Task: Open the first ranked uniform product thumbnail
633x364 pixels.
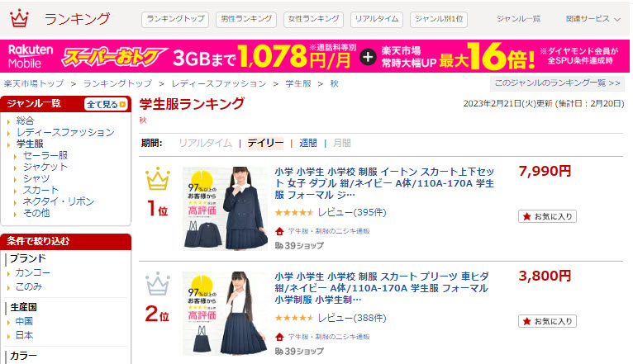Action: tap(225, 208)
